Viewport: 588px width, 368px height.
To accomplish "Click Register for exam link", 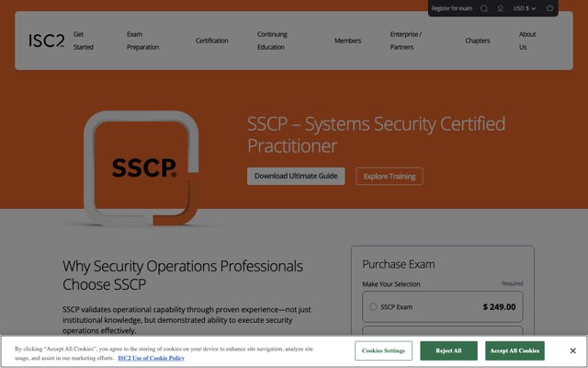I will (x=451, y=8).
